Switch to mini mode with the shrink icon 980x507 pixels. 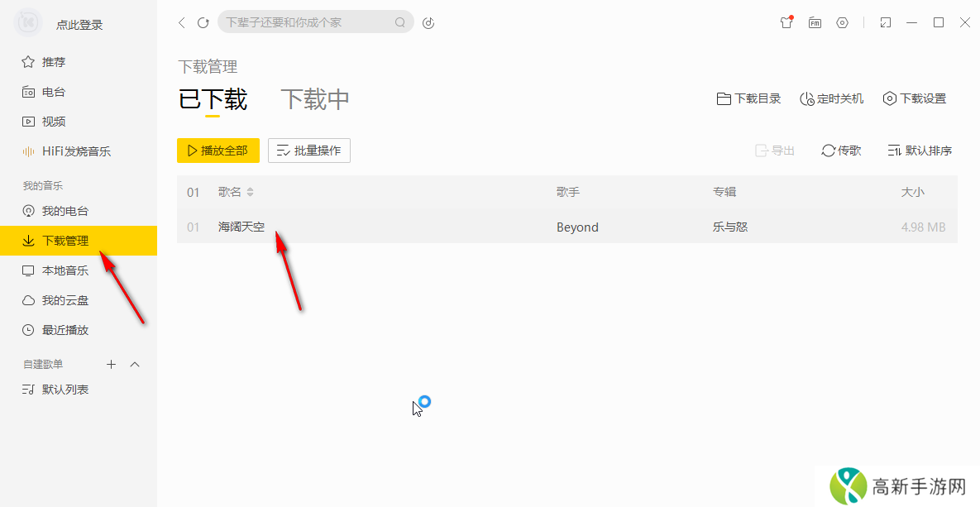click(x=885, y=22)
